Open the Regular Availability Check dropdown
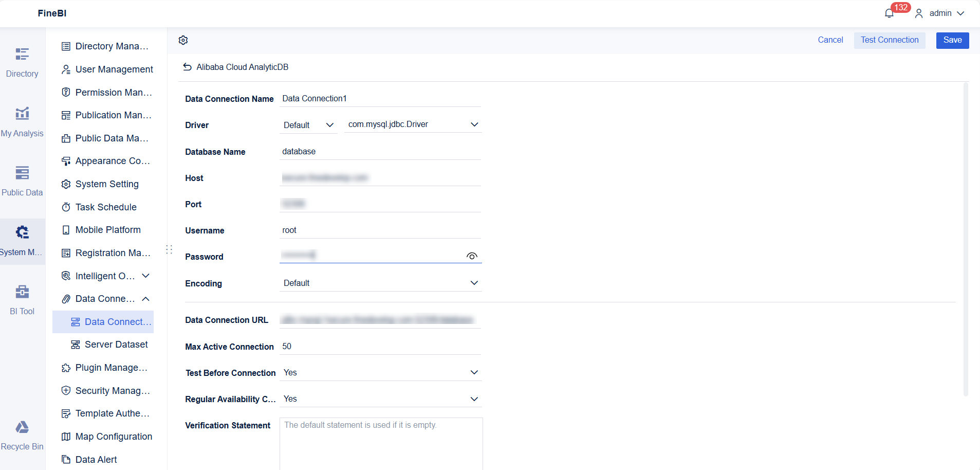Screen dimensions: 980x470 [381, 399]
